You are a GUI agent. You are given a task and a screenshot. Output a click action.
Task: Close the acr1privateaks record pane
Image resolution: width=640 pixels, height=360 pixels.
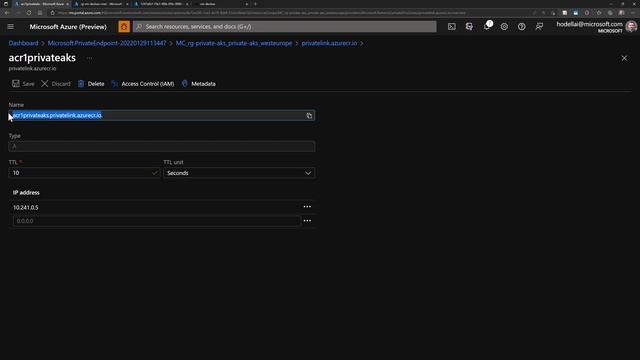coord(624,58)
